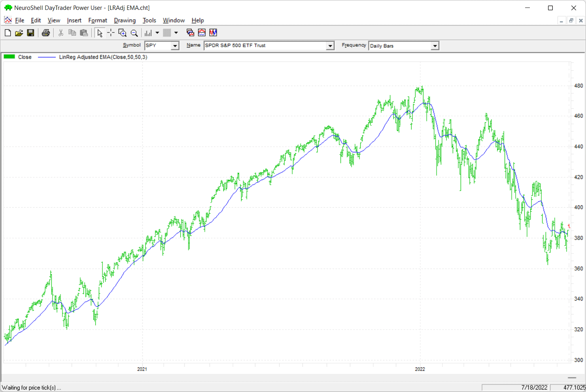Save the chart with floppy disk icon
Screen dimensions: 586x392
point(30,33)
